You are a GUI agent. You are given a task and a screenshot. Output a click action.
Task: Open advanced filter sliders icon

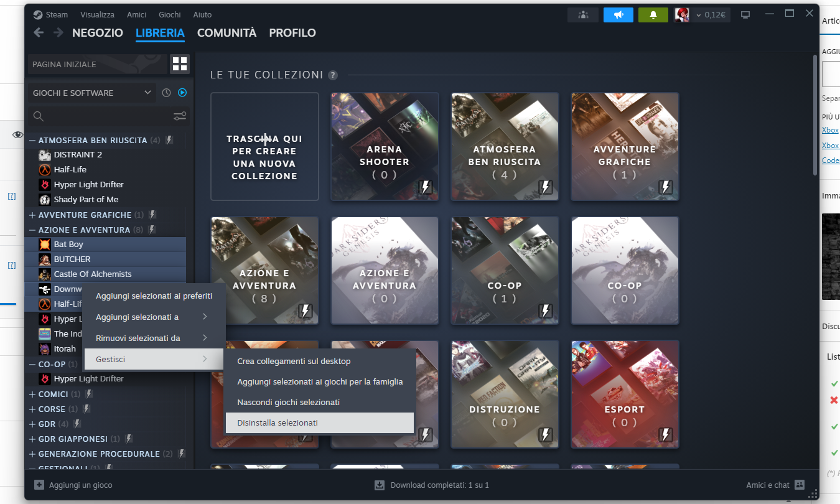(180, 116)
